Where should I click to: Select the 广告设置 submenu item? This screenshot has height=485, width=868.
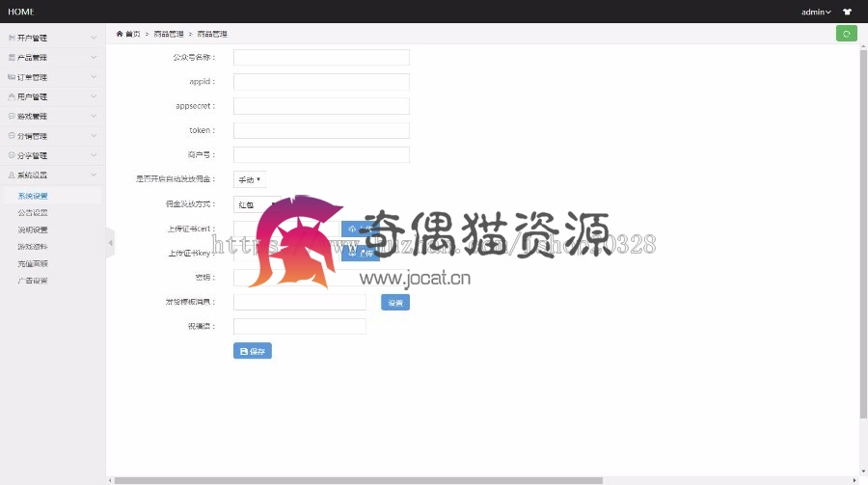tap(33, 281)
